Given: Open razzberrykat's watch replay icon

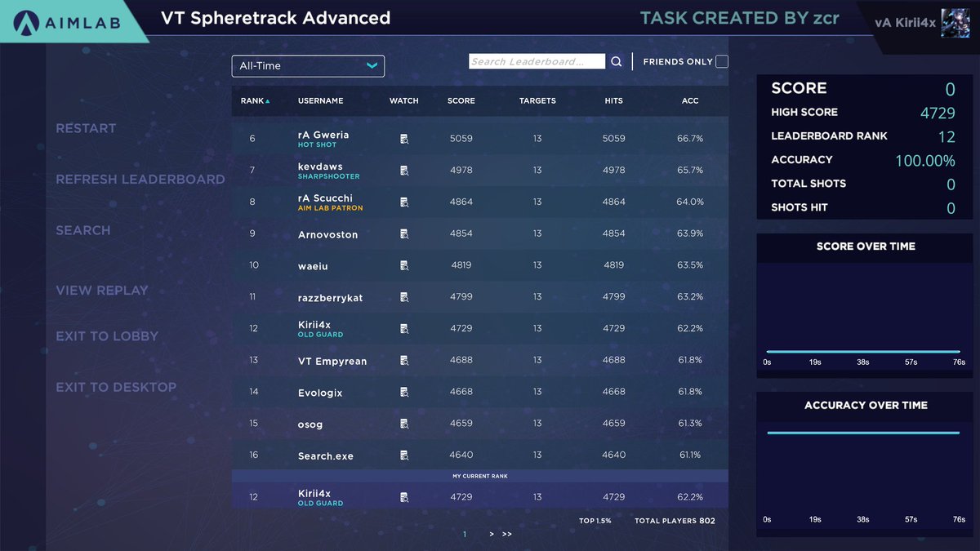Looking at the screenshot, I should tap(404, 297).
